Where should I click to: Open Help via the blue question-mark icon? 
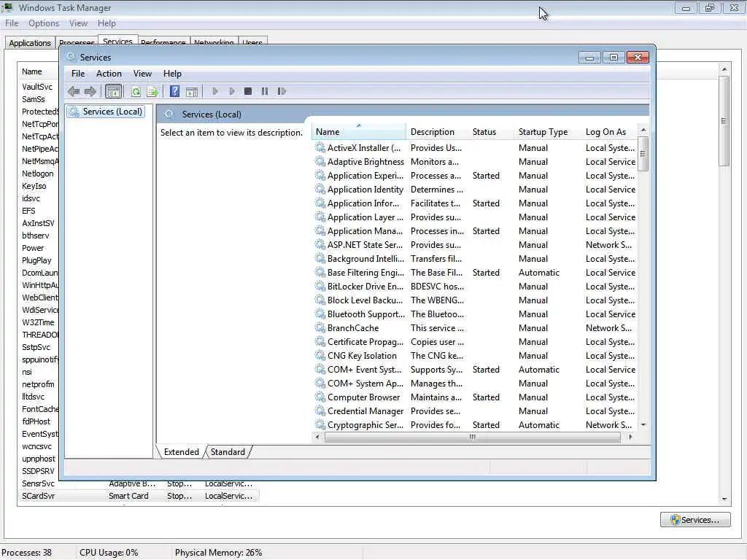point(175,91)
